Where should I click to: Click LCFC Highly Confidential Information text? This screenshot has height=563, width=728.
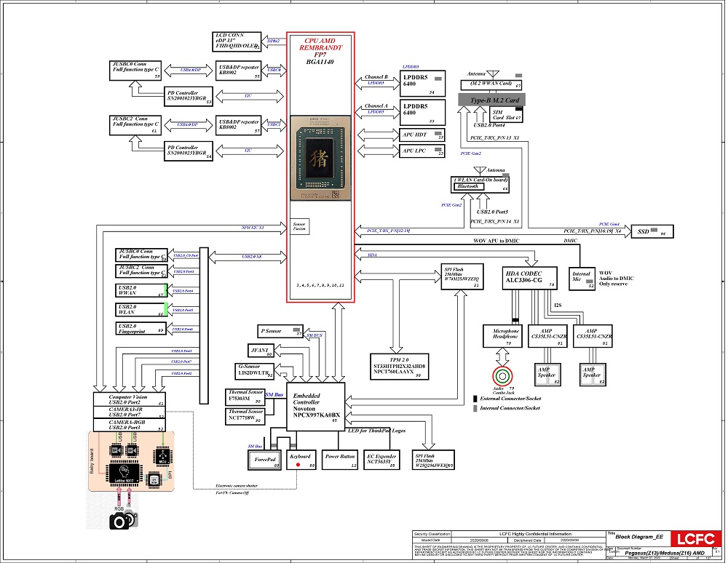535,534
